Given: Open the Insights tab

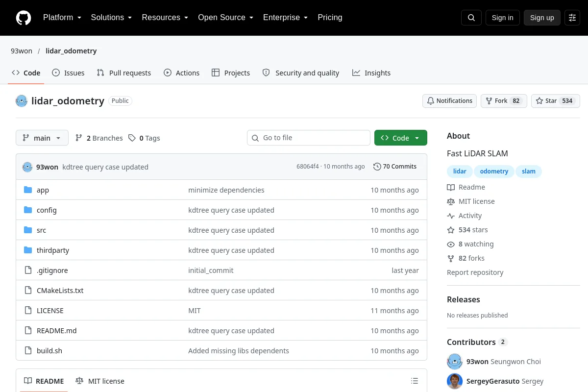Looking at the screenshot, I should (371, 73).
